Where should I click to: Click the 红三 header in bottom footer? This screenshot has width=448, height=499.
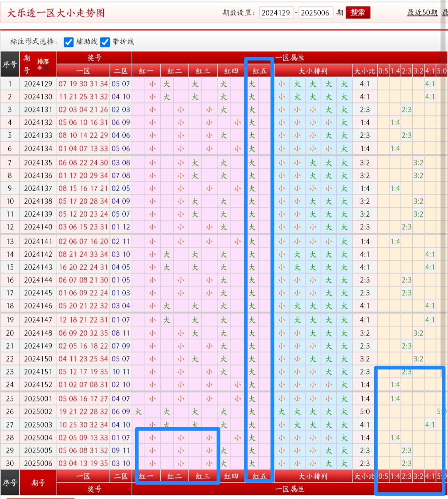click(203, 476)
